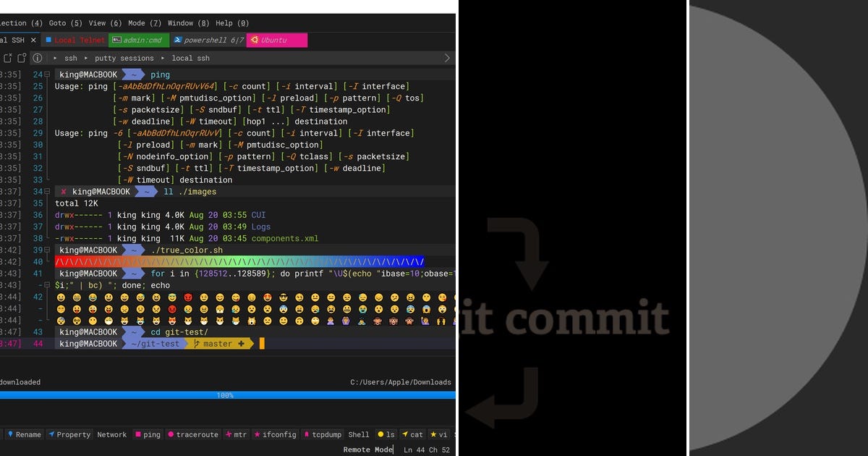Run the ping quick command

pos(148,434)
